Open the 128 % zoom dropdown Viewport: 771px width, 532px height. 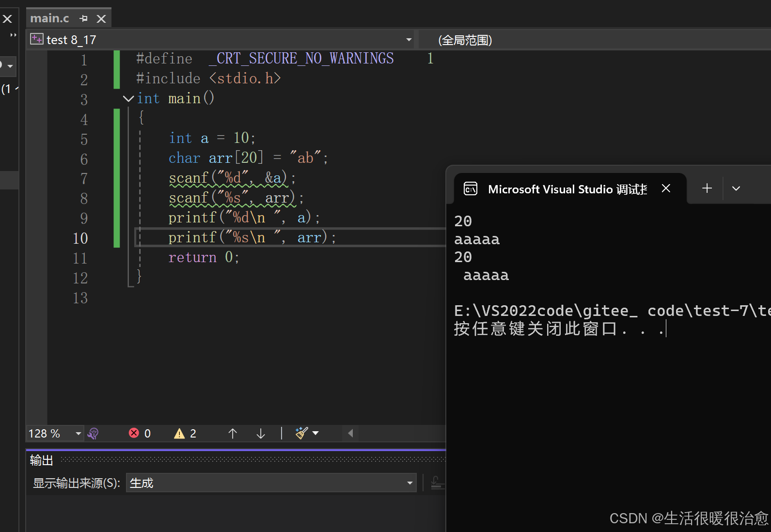78,433
